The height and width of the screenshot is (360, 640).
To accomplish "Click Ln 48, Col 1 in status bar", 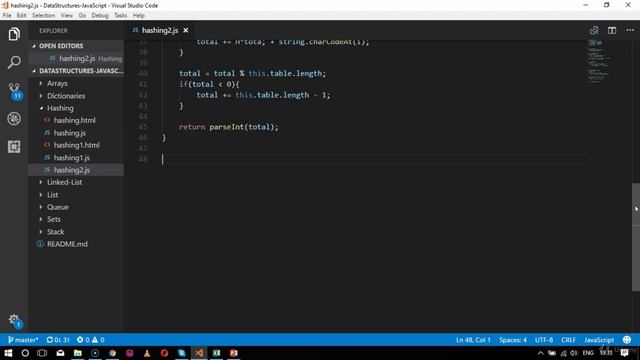I will point(473,340).
